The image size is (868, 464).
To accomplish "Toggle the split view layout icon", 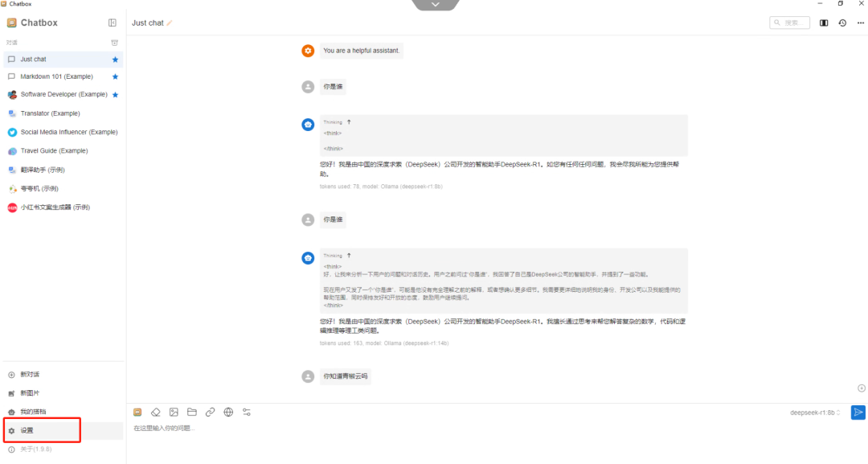I will (x=824, y=23).
